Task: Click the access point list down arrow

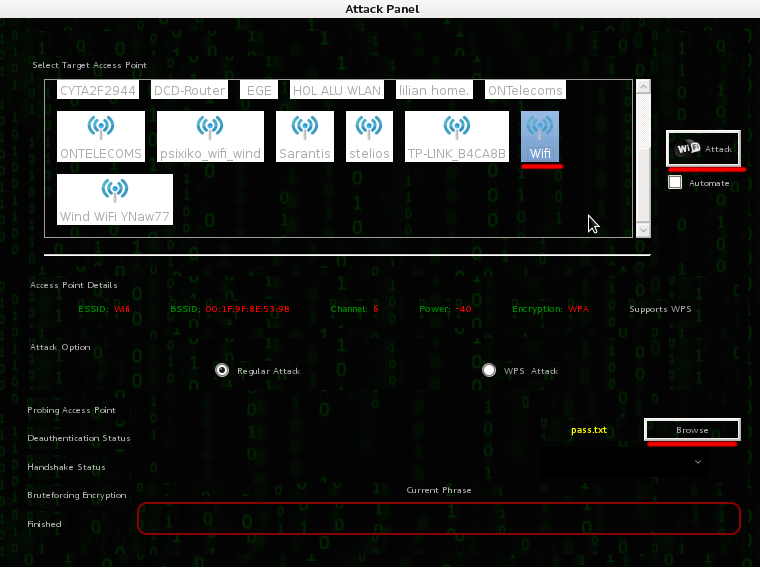Action: click(643, 230)
